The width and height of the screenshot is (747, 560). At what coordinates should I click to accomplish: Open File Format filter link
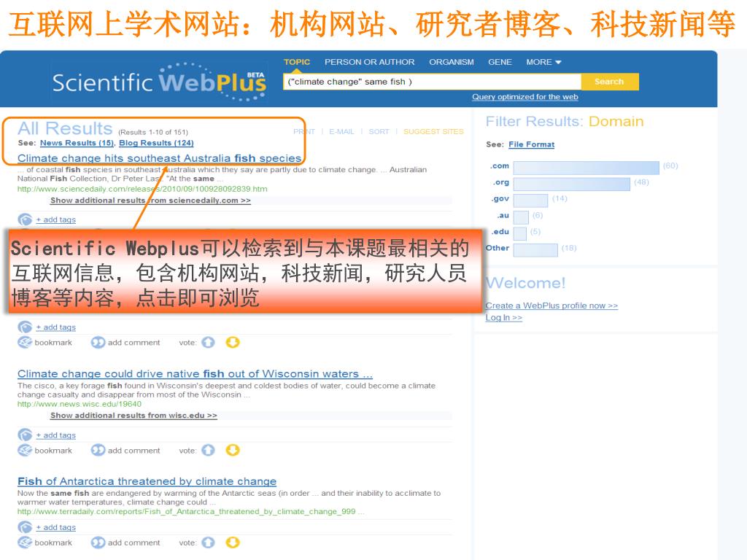point(531,144)
